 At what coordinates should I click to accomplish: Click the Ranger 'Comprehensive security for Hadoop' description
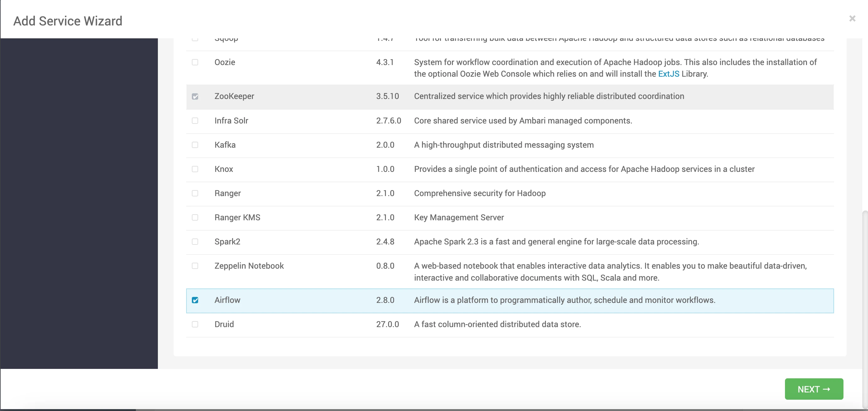(x=480, y=193)
